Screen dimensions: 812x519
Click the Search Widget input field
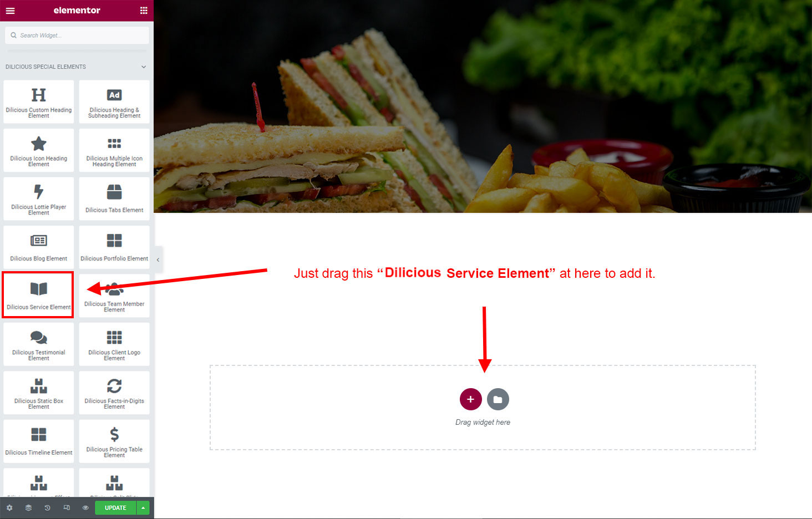tap(77, 35)
